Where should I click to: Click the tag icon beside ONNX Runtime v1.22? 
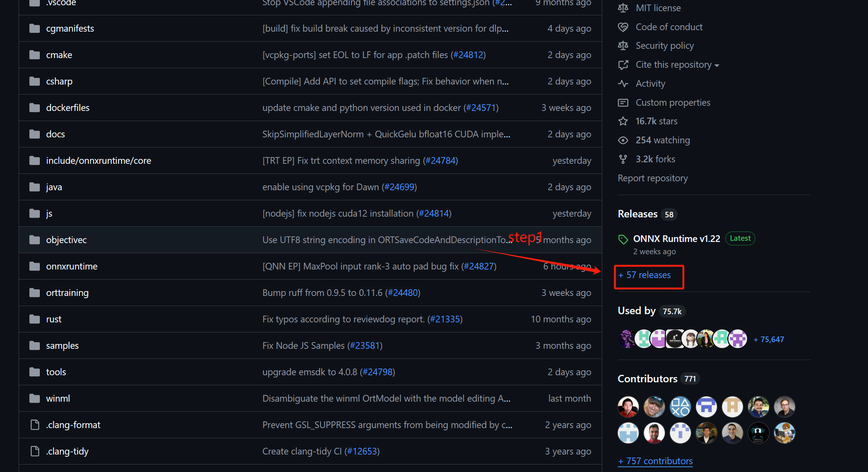click(623, 239)
